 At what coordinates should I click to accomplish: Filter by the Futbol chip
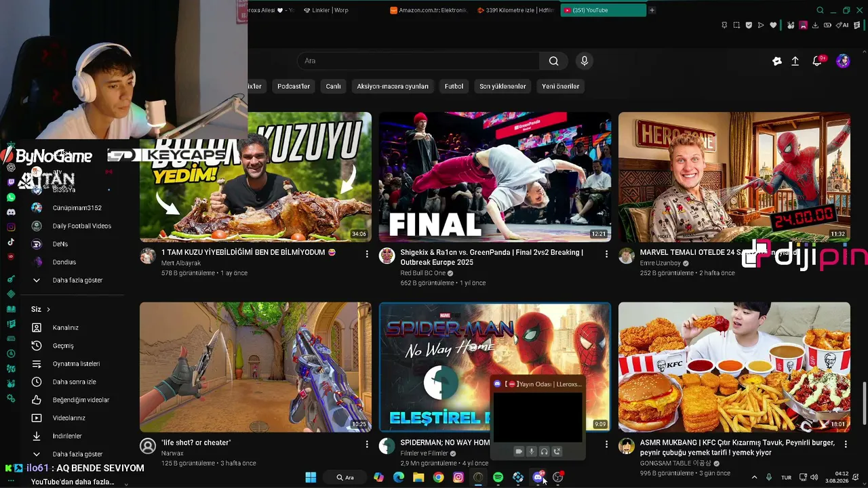[x=454, y=86]
